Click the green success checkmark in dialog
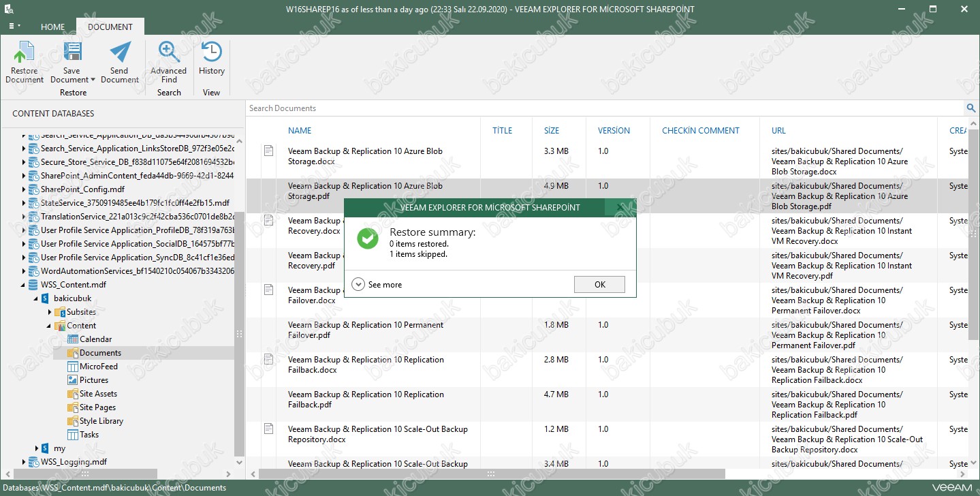Image resolution: width=980 pixels, height=496 pixels. tap(368, 238)
